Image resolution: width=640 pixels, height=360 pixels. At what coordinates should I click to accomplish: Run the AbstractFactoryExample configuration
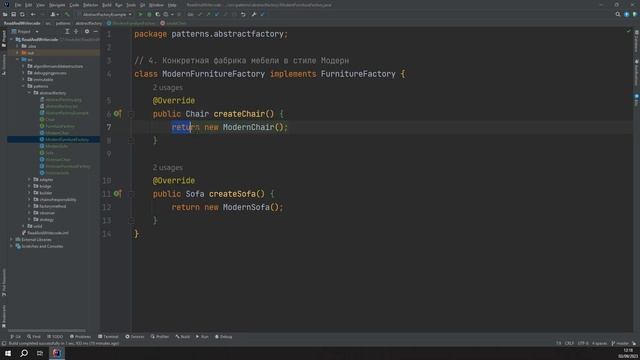140,14
